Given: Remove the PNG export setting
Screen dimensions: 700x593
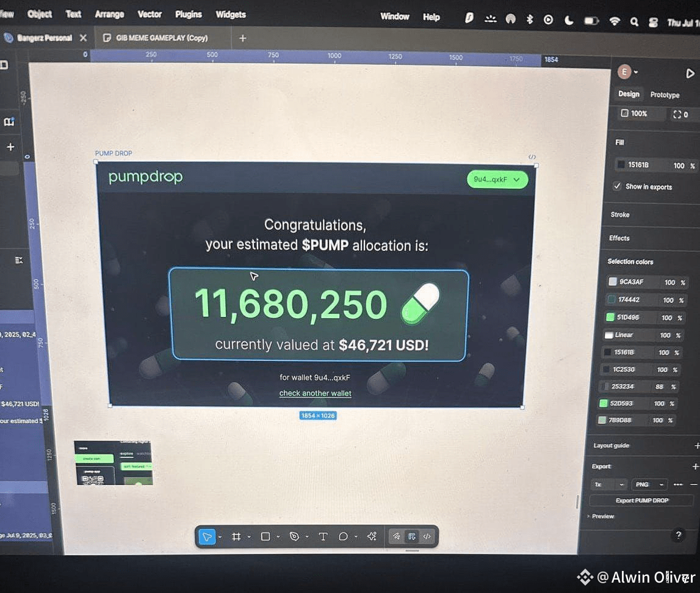Looking at the screenshot, I should 694,484.
